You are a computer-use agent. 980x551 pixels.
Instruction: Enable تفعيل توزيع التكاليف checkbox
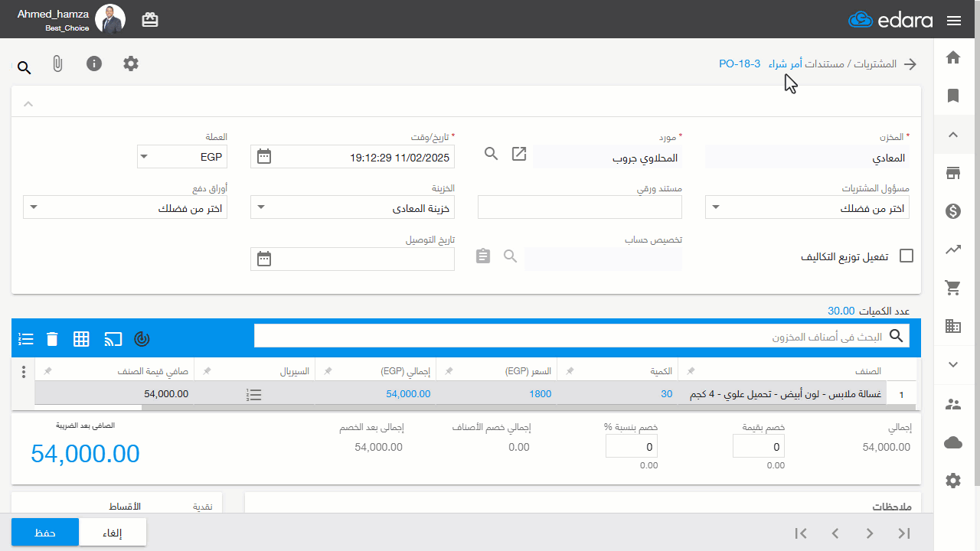(x=906, y=256)
